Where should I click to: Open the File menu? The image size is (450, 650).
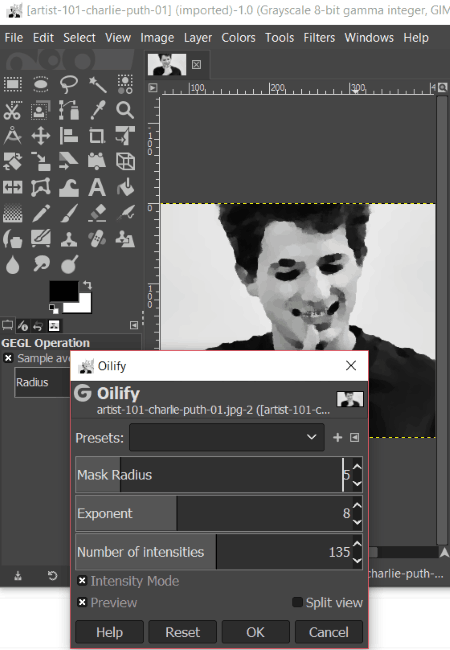pyautogui.click(x=14, y=38)
